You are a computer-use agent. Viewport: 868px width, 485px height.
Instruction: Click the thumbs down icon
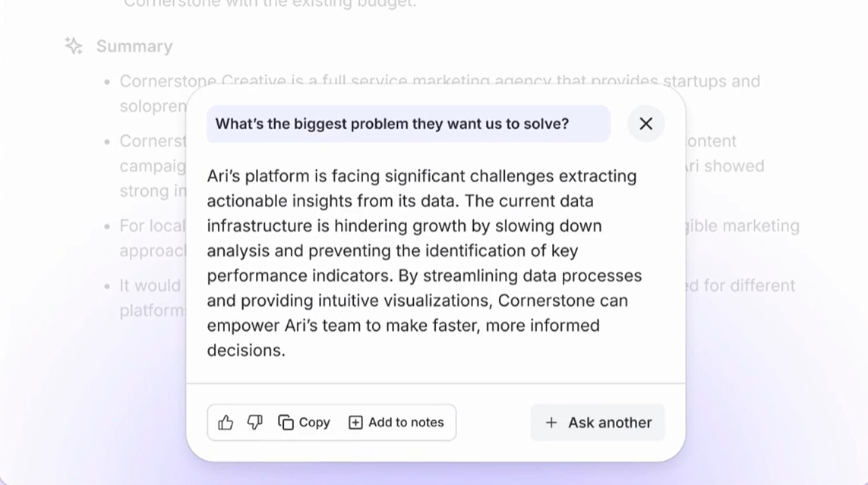pos(255,423)
